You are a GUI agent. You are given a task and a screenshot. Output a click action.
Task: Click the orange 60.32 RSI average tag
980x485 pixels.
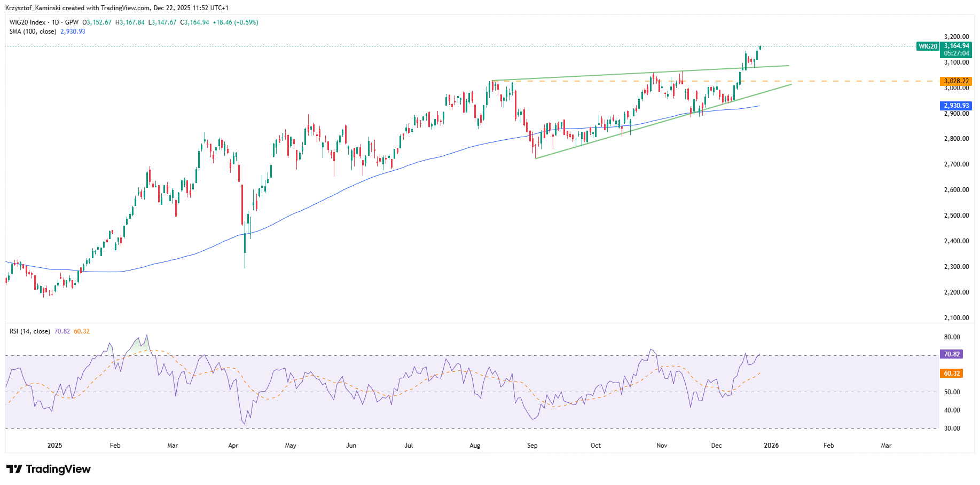pyautogui.click(x=952, y=373)
